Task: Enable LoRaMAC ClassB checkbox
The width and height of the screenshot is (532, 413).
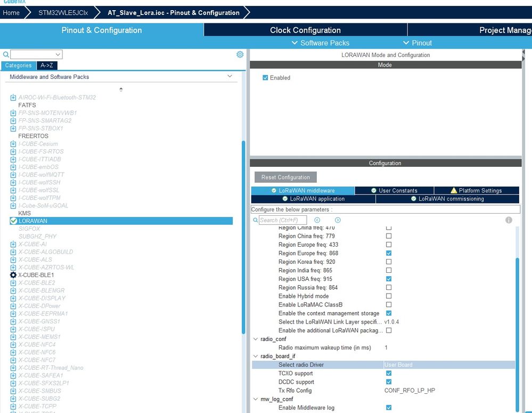Action: (389, 305)
